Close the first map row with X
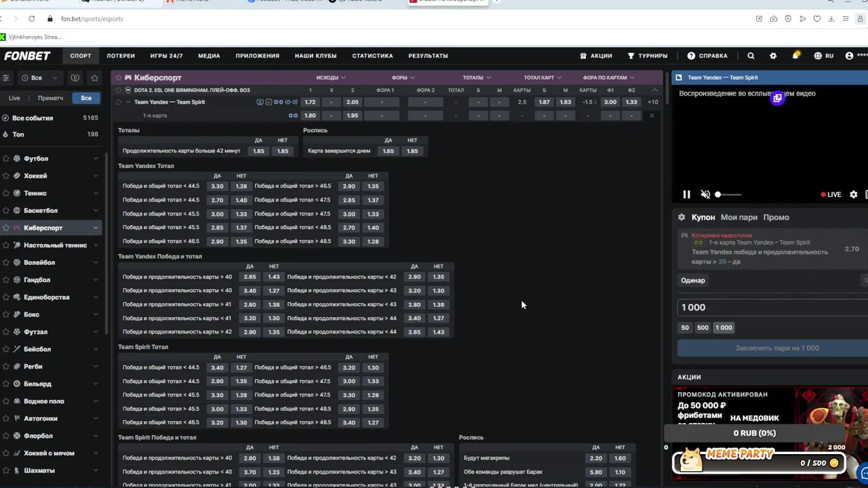This screenshot has width=868, height=488. (652, 115)
